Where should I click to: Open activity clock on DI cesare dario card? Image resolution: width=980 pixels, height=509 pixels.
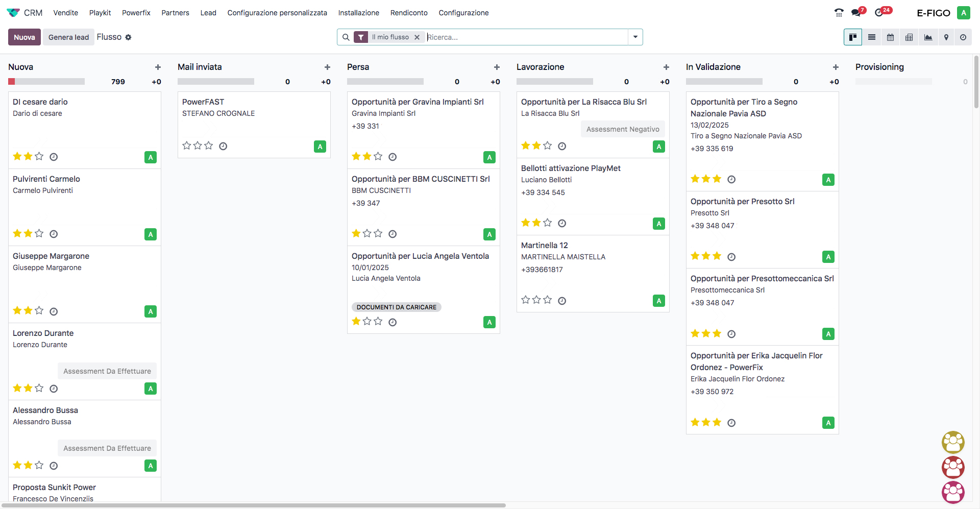tap(54, 157)
